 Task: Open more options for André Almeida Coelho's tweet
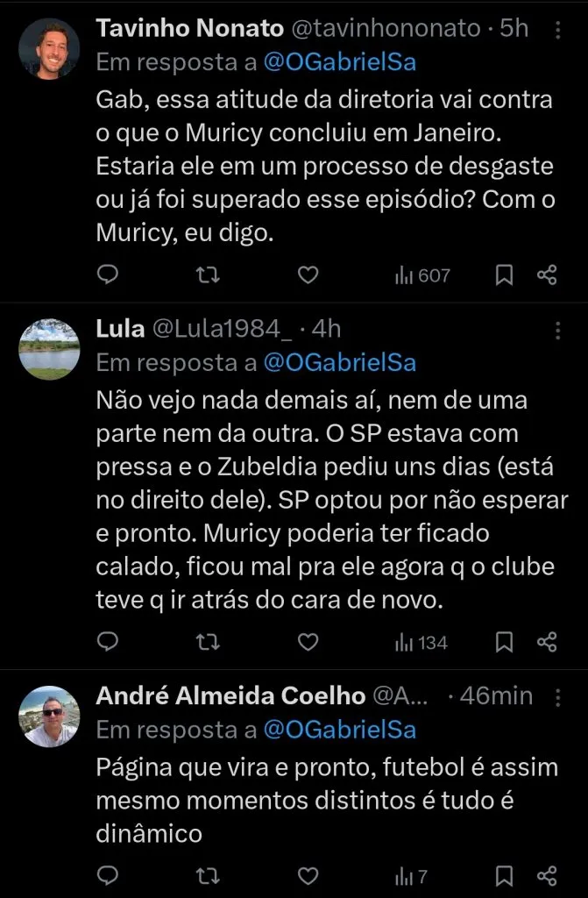[x=559, y=697]
